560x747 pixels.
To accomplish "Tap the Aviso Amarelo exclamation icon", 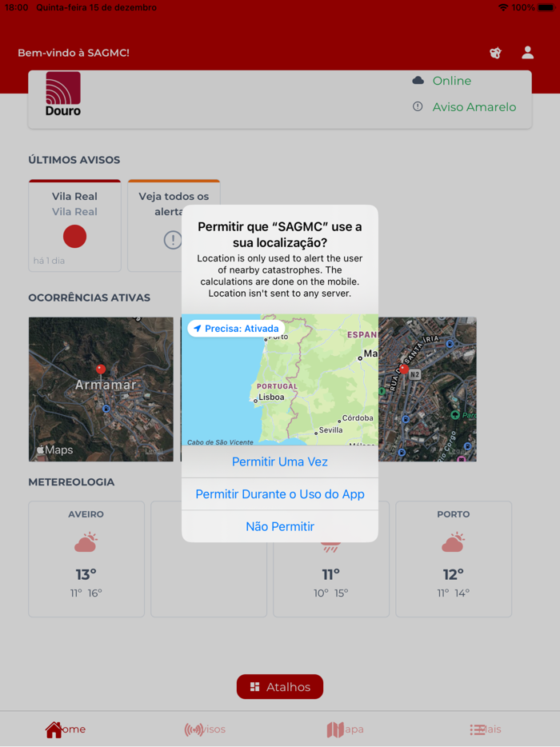I will click(418, 106).
